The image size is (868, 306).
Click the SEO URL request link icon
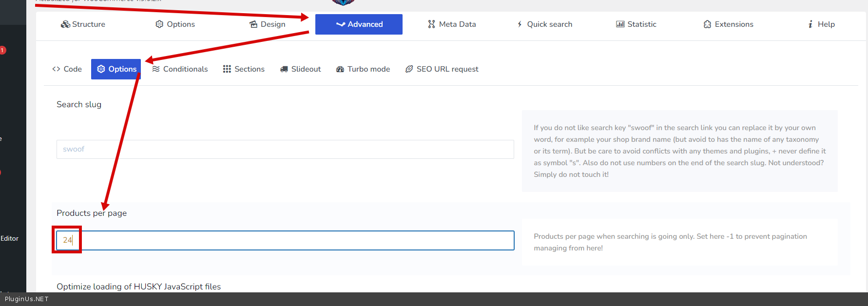point(409,69)
